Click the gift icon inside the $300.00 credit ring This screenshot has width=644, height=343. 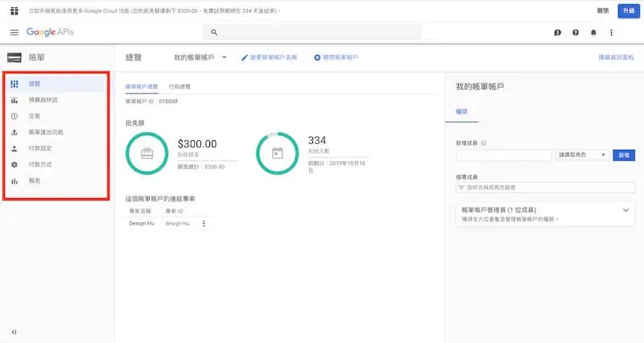click(x=147, y=153)
